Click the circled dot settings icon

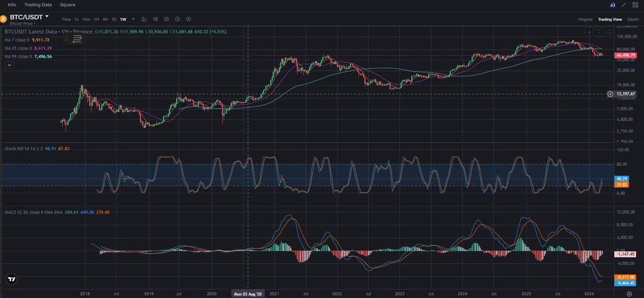pos(189,19)
